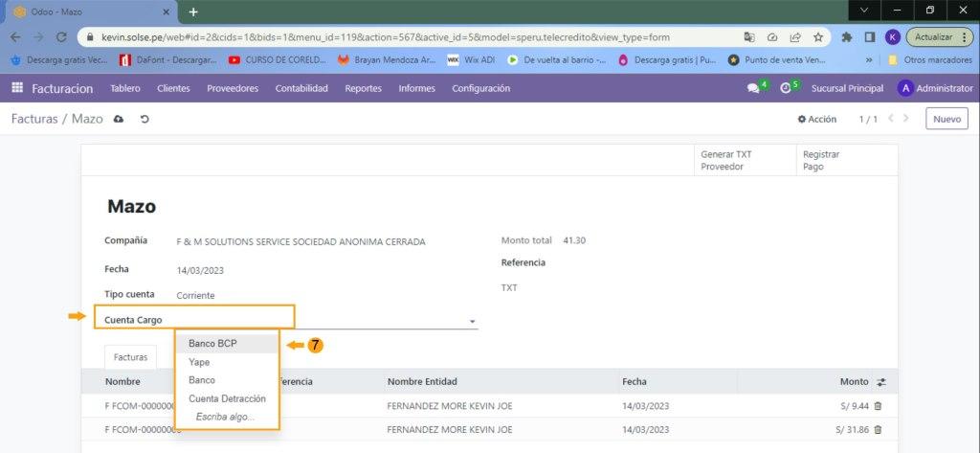Click the discard changes undo icon

tap(145, 120)
